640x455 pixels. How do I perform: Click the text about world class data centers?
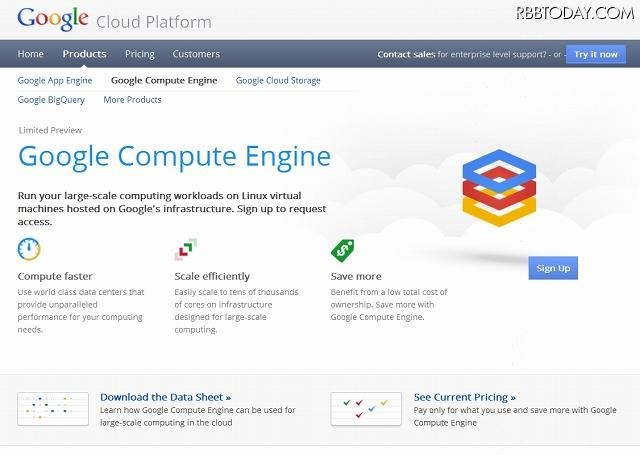[x=81, y=311]
